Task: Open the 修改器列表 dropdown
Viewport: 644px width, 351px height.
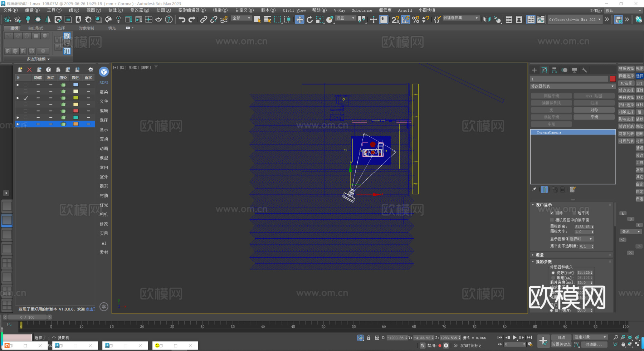Action: [x=572, y=86]
